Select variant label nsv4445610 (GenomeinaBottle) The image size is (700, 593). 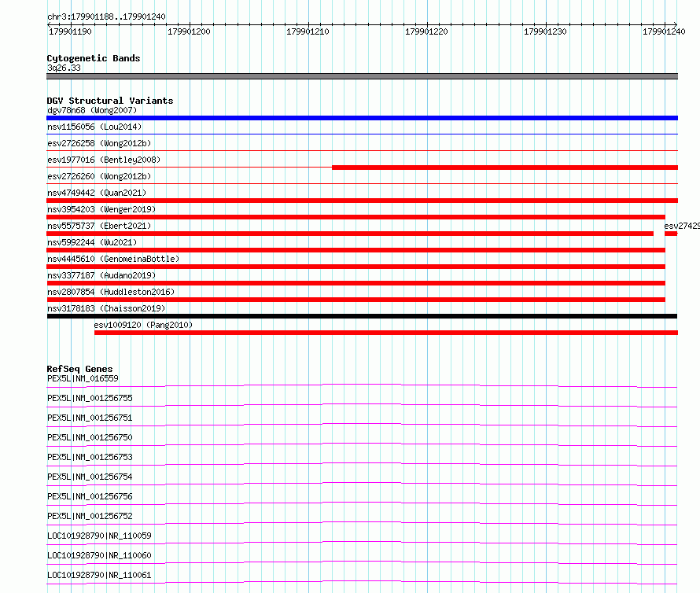113,259
